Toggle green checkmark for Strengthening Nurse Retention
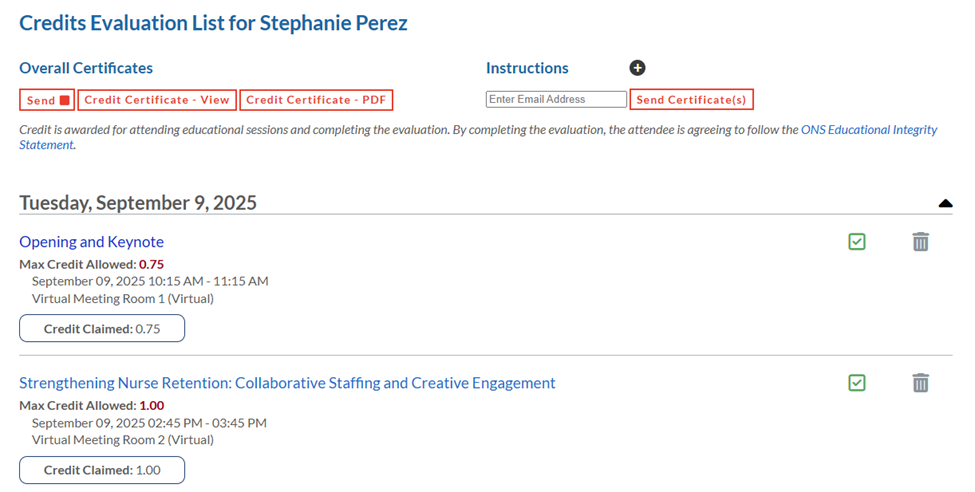This screenshot has height=492, width=975. click(856, 383)
